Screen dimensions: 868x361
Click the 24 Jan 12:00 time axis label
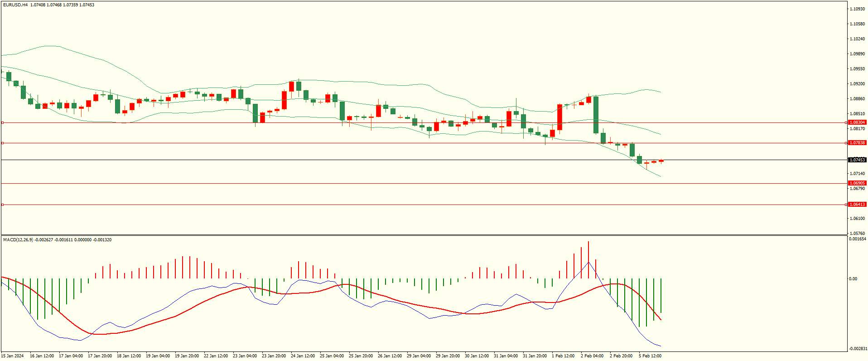click(303, 356)
